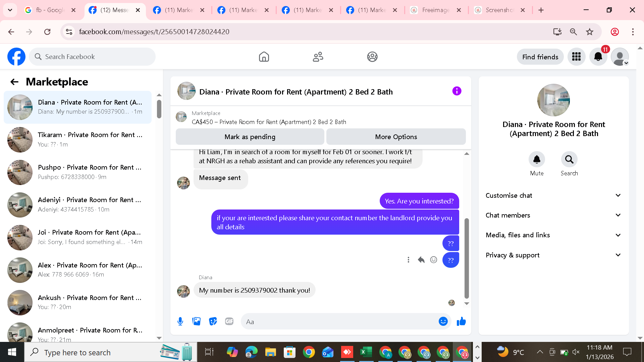Open the emoji picker in message box

pos(443,321)
